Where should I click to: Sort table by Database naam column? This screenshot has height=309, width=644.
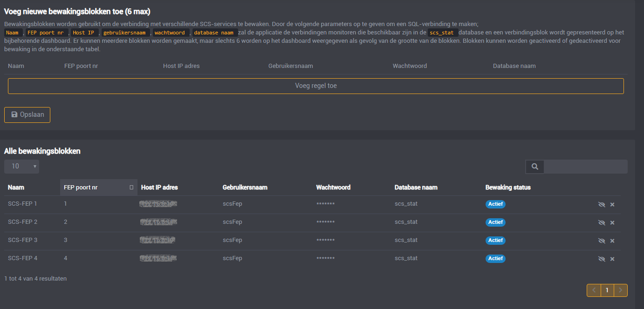pyautogui.click(x=416, y=188)
